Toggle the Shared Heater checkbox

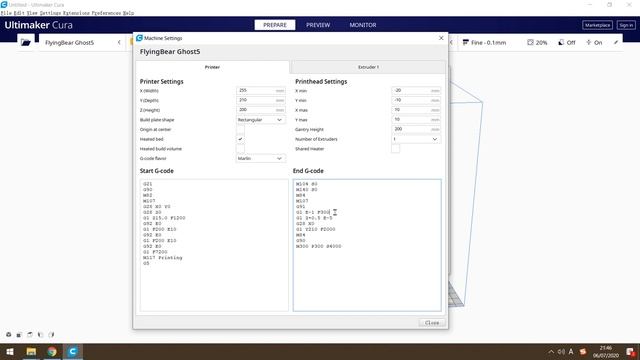[x=396, y=149]
